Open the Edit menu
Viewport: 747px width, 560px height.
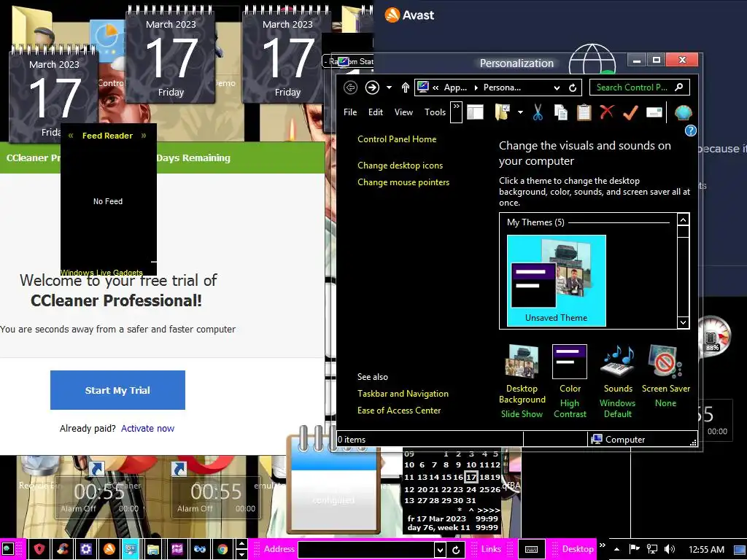[376, 112]
